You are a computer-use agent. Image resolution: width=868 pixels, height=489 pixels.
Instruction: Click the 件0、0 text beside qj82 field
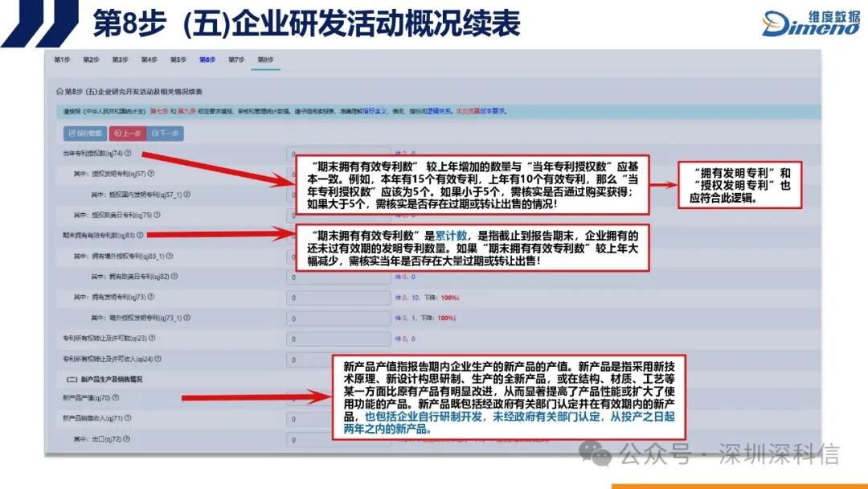[404, 277]
